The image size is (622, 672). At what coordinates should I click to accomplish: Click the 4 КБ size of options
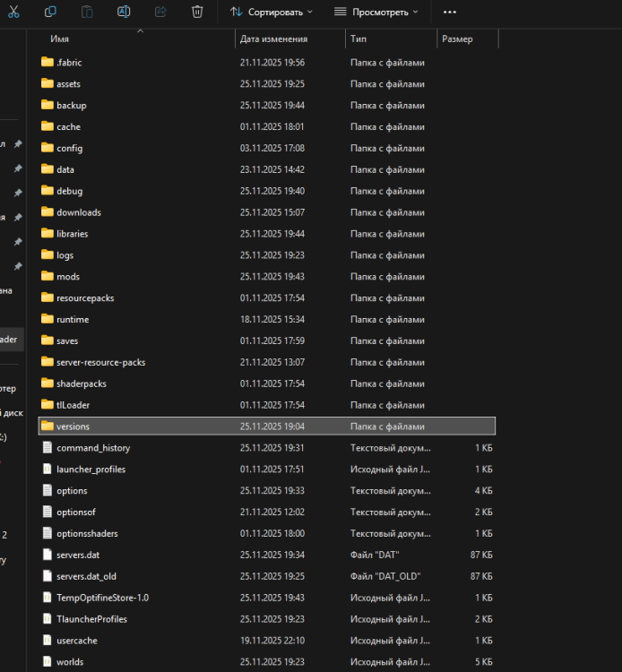(483, 491)
